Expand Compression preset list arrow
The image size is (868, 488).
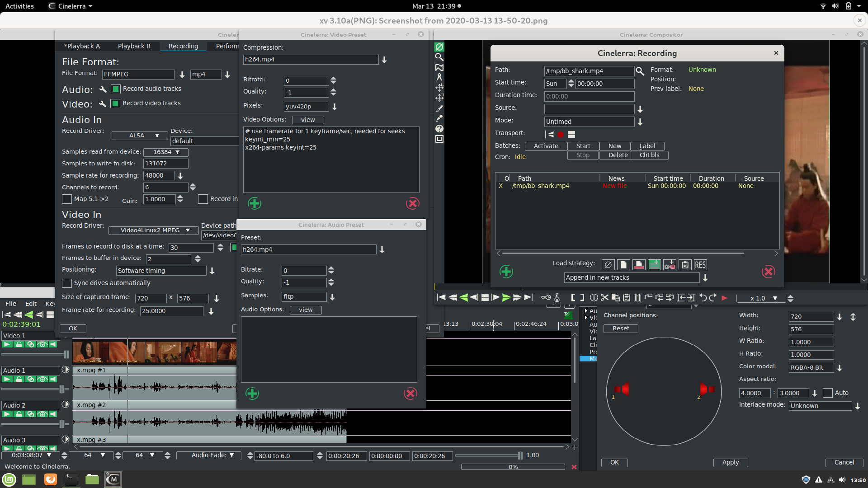coord(384,60)
